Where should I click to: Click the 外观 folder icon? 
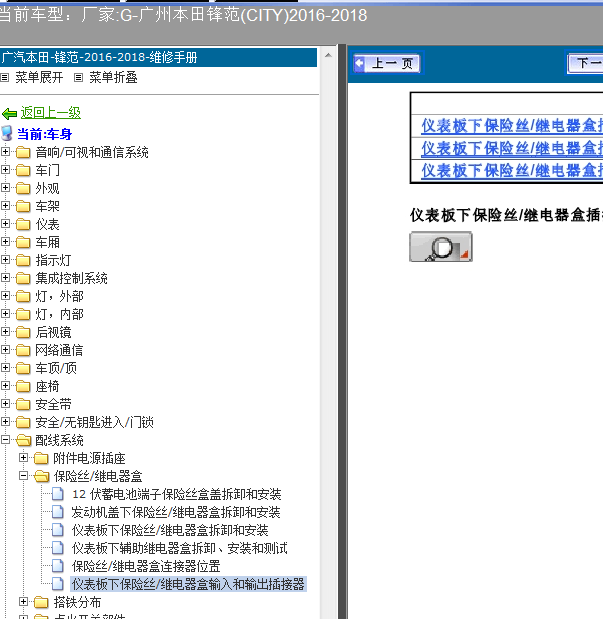pos(23,188)
